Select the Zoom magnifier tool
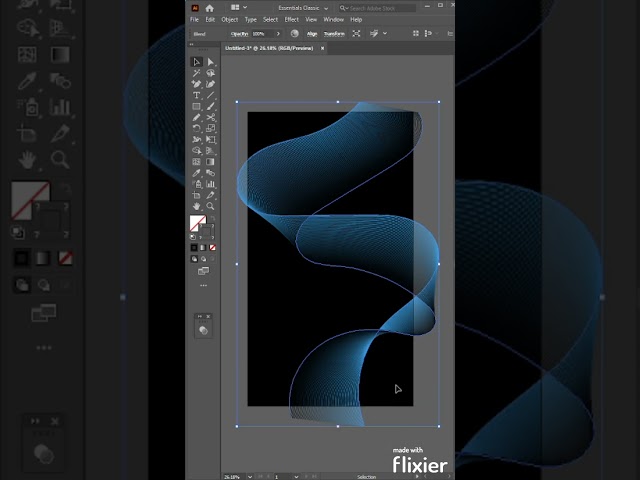 click(x=210, y=206)
